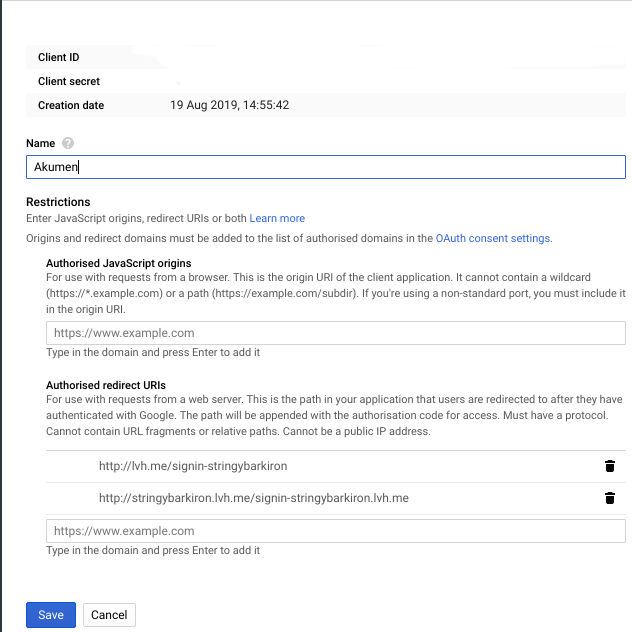Screen dimensions: 632x632
Task: Click the Name field label
Action: click(41, 144)
